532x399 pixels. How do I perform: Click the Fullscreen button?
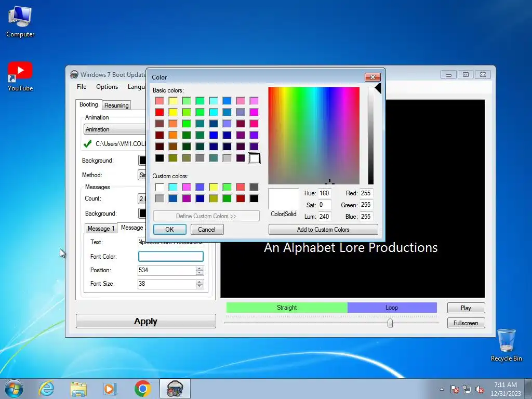click(466, 323)
